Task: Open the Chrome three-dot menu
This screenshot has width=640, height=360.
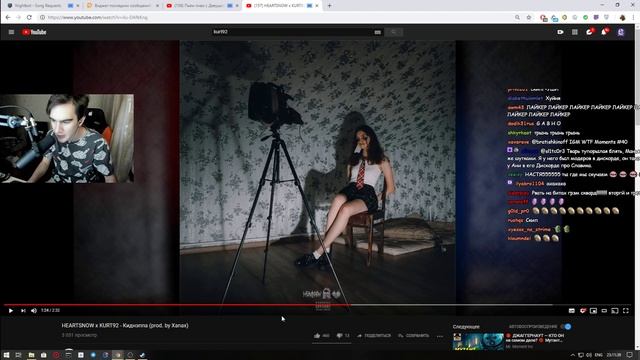Action: (x=634, y=18)
